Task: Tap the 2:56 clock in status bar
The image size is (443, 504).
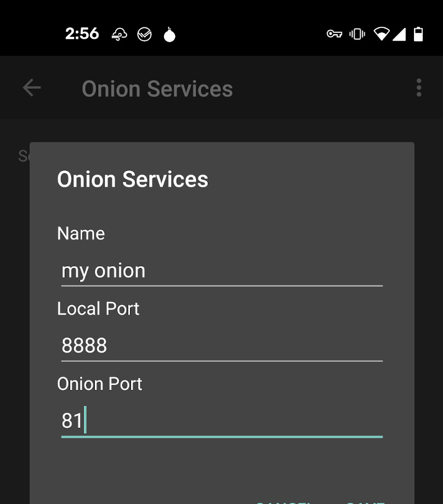Action: click(x=82, y=34)
